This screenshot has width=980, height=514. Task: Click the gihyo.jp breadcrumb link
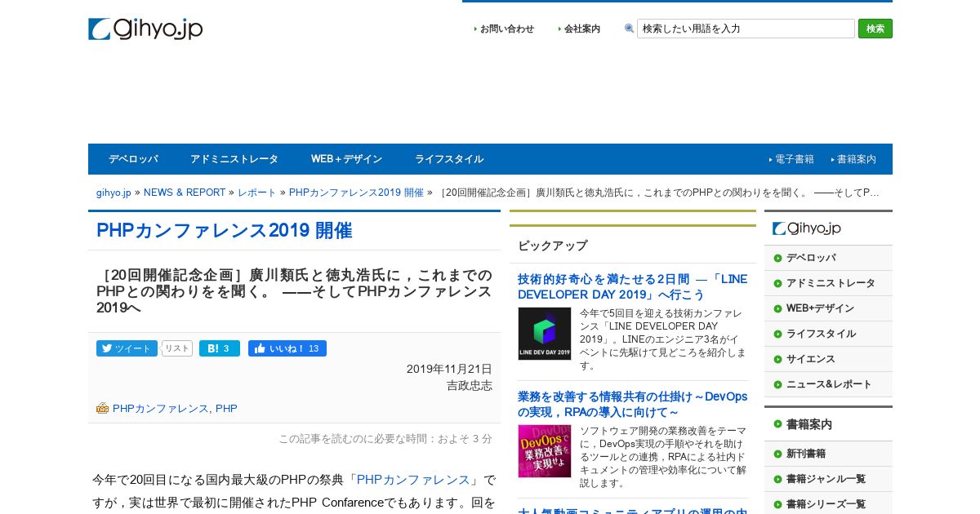tap(114, 193)
